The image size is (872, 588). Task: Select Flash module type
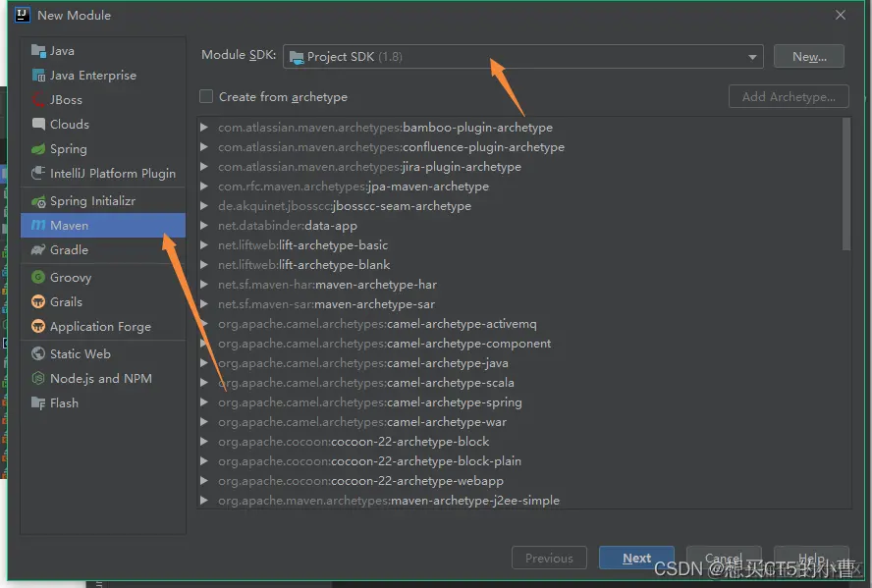click(103, 402)
